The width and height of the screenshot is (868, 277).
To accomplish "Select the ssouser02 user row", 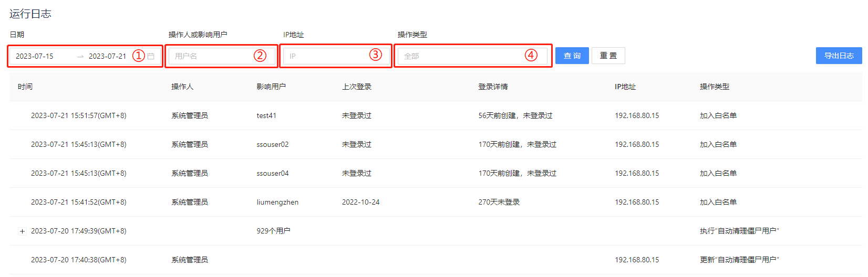I will pyautogui.click(x=272, y=144).
